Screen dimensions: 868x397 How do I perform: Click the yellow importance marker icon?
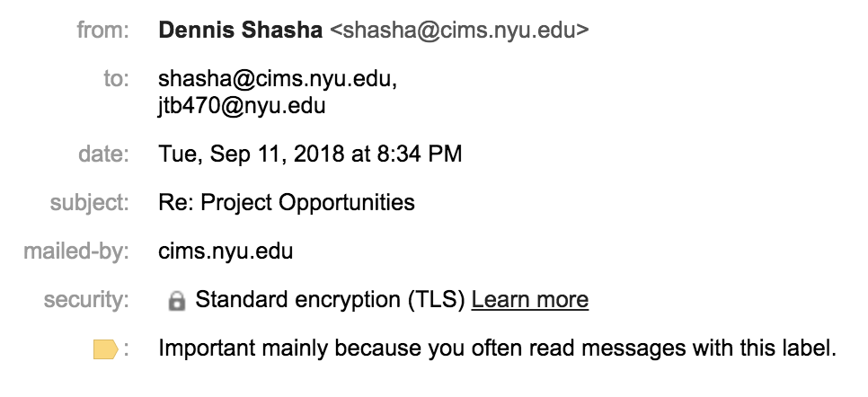tap(105, 349)
